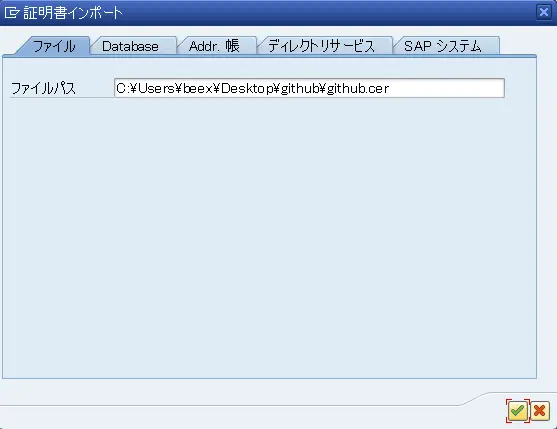Click the 証明書インポート title bar text
Screen dimensions: 557x429
[73, 13]
